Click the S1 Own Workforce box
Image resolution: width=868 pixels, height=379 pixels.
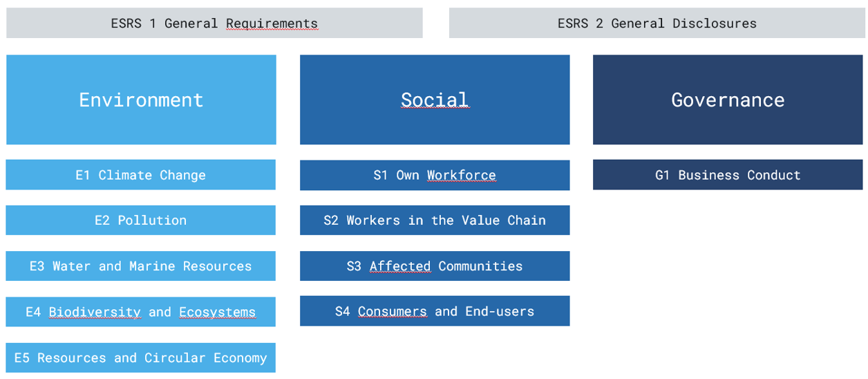[435, 175]
